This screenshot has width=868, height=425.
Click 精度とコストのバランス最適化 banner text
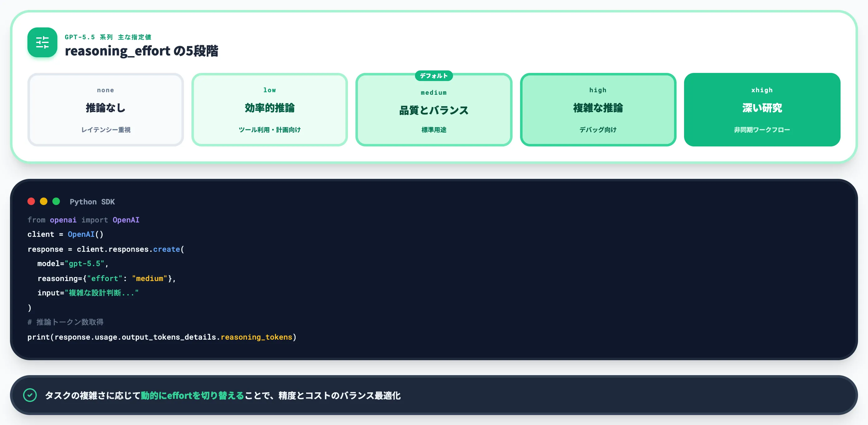click(x=339, y=395)
